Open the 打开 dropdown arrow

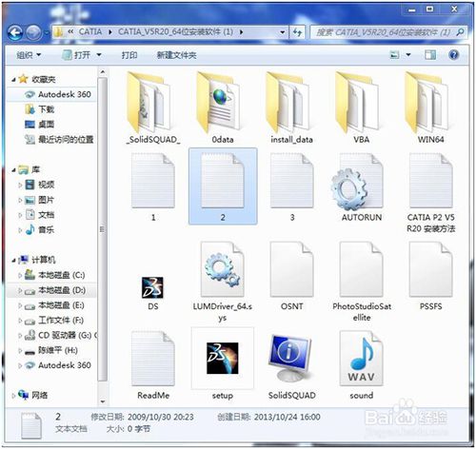[99, 55]
